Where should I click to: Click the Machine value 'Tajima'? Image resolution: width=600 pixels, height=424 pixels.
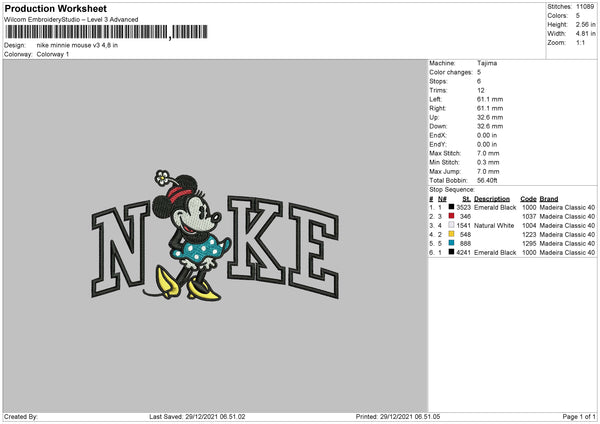coord(487,63)
